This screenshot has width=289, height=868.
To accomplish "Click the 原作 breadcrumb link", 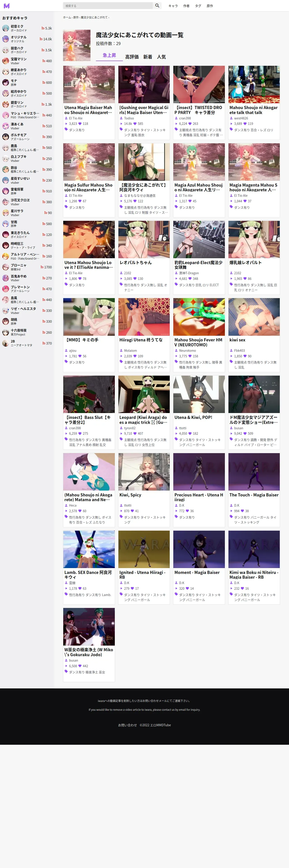I will [x=76, y=18].
